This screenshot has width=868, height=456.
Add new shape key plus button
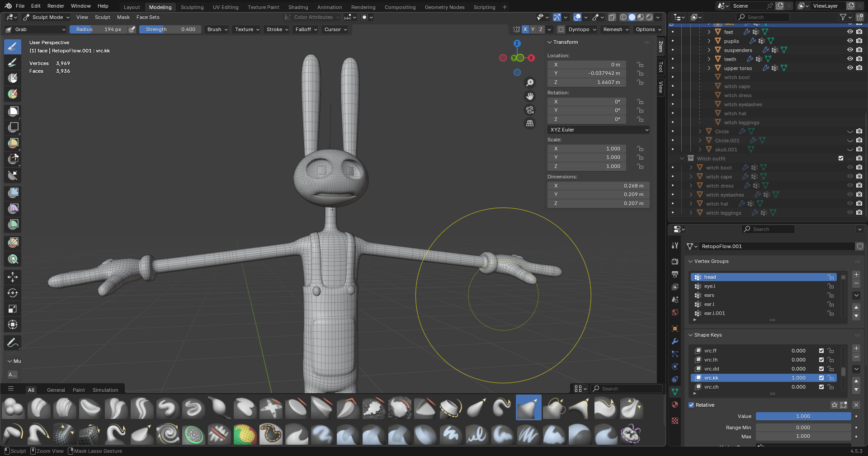pos(856,348)
